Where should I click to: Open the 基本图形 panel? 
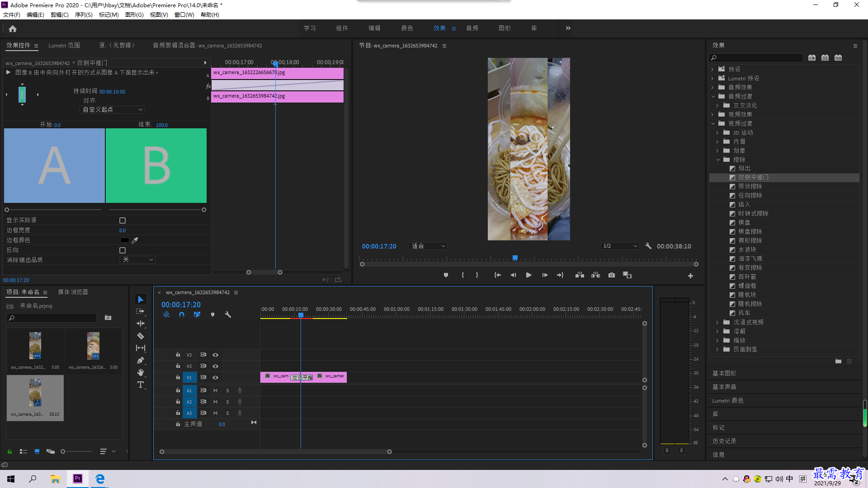point(724,373)
